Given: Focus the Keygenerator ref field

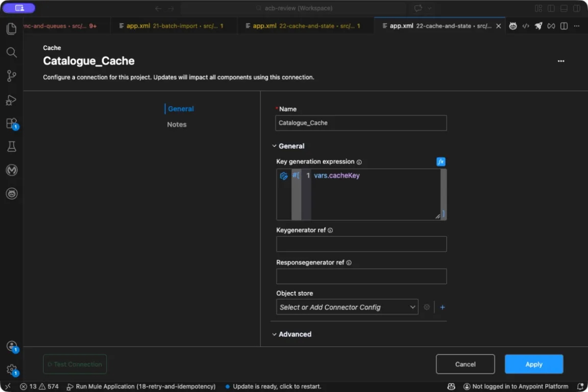Looking at the screenshot, I should pyautogui.click(x=361, y=244).
